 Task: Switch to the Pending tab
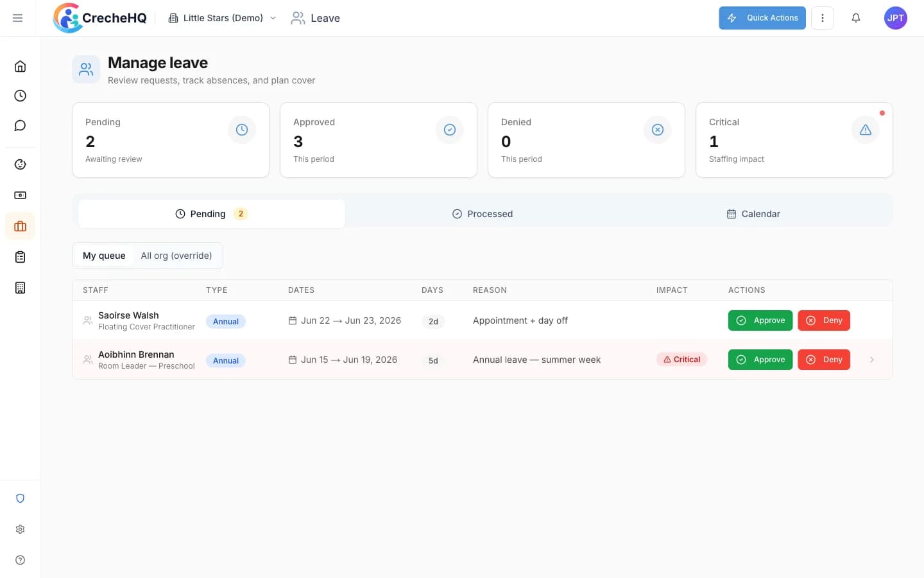(212, 214)
